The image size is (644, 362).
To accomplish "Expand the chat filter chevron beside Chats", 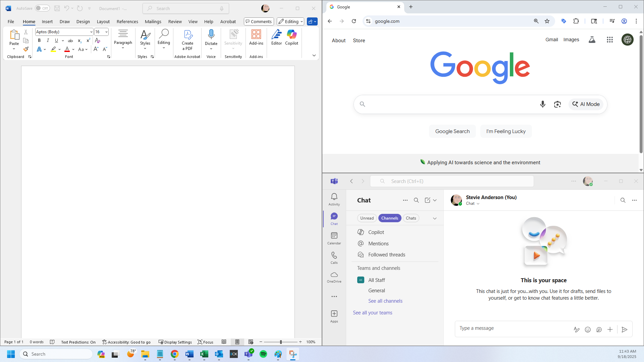I will pos(435,218).
